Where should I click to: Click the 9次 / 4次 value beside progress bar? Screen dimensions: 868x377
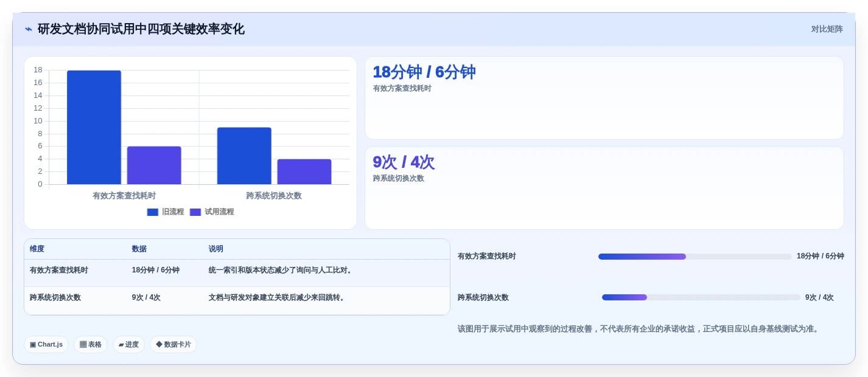(x=819, y=298)
